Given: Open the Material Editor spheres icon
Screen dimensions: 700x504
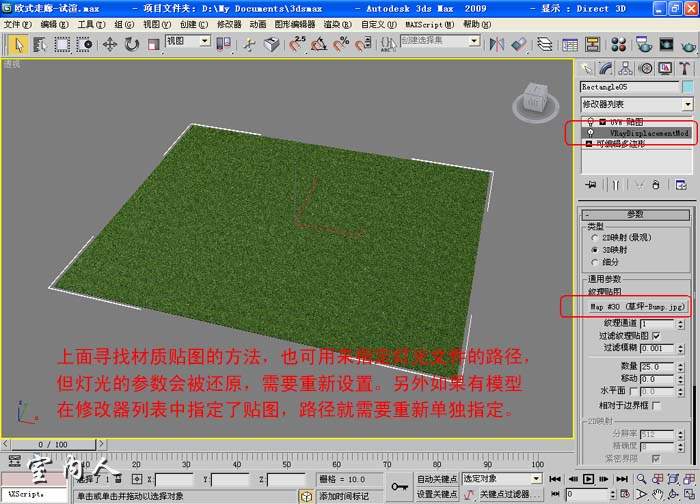Looking at the screenshot, I should point(618,44).
